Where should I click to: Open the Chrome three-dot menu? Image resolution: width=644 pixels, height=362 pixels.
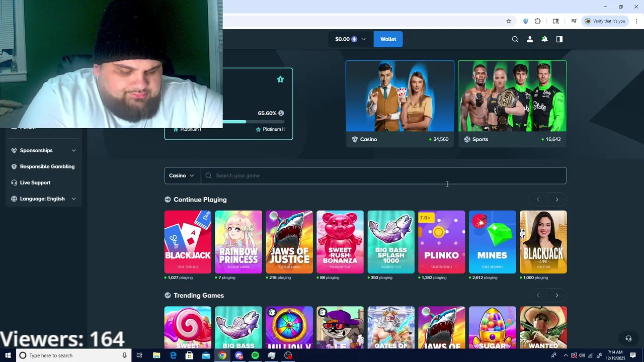[x=636, y=21]
